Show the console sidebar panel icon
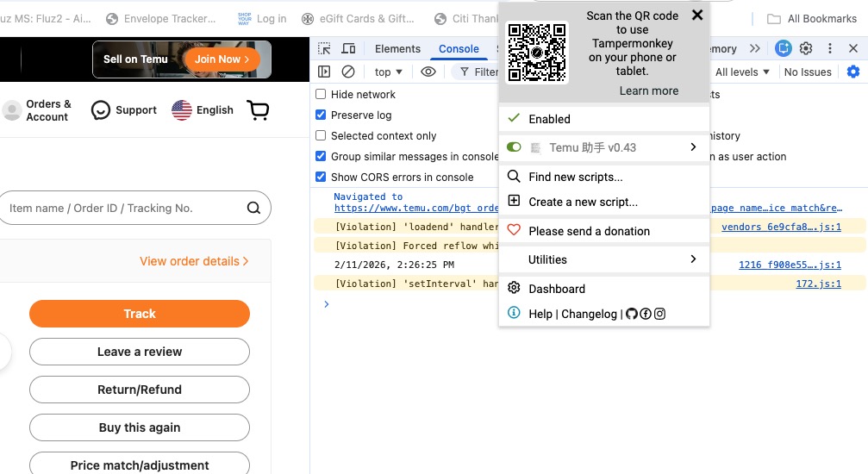 pyautogui.click(x=324, y=72)
